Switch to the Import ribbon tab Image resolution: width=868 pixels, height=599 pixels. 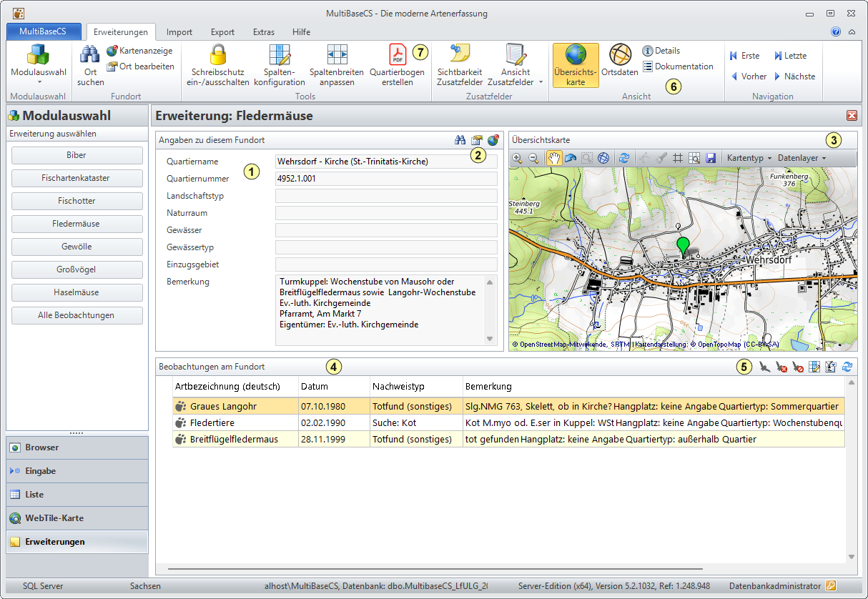(x=179, y=31)
